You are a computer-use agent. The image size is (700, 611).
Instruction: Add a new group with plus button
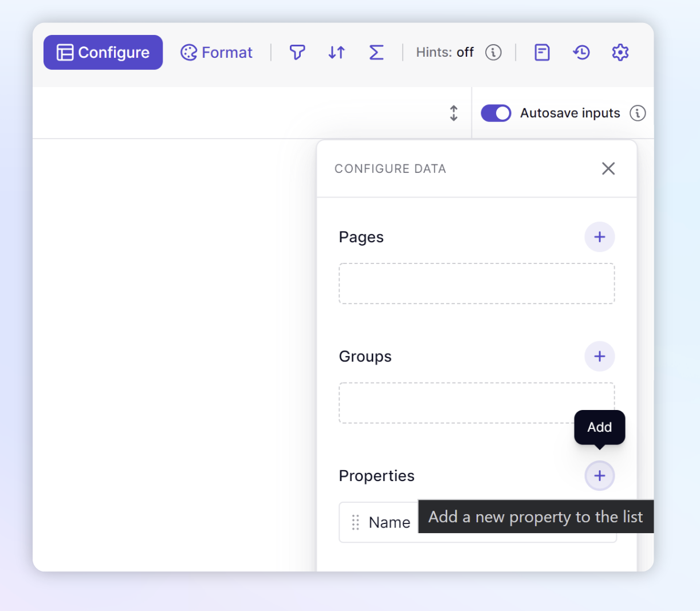(600, 356)
